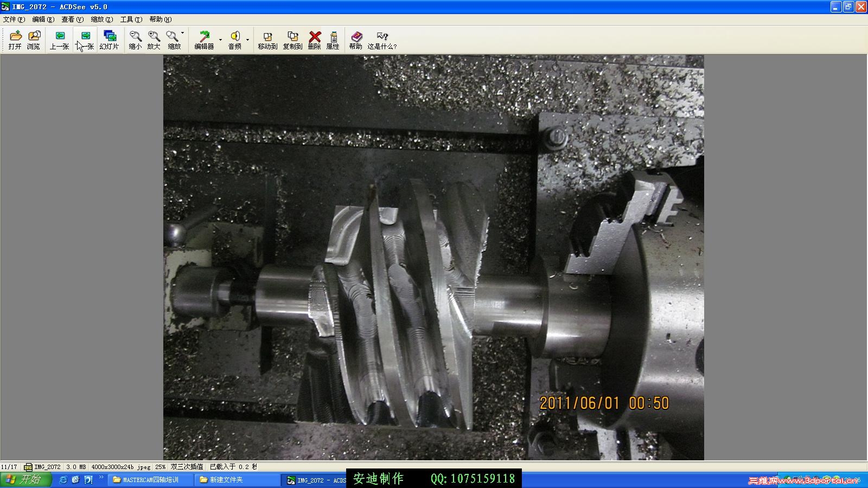The width and height of the screenshot is (868, 488).
Task: Click the 11/17 image counter in status bar
Action: [x=9, y=467]
